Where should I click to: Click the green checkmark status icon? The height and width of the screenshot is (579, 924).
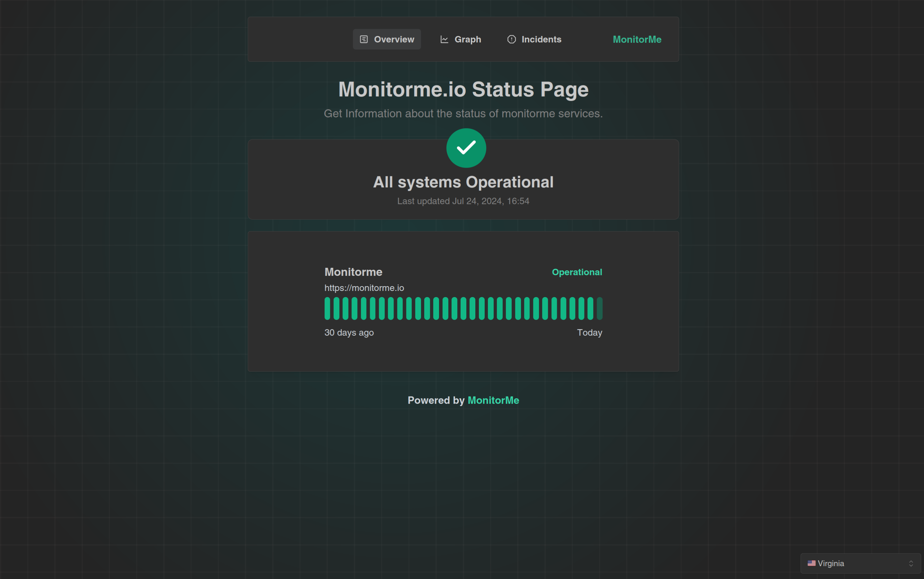(x=466, y=148)
